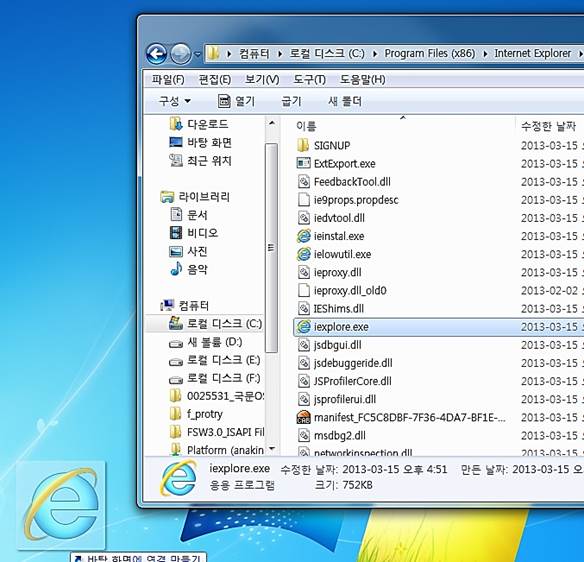584x562 pixels.
Task: Click the 열기 toolbar button
Action: (236, 101)
